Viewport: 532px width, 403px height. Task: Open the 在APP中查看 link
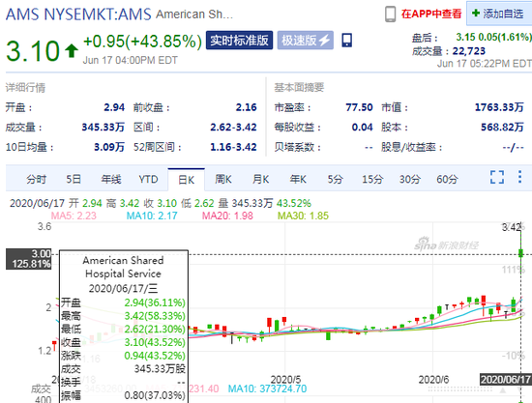pyautogui.click(x=431, y=14)
